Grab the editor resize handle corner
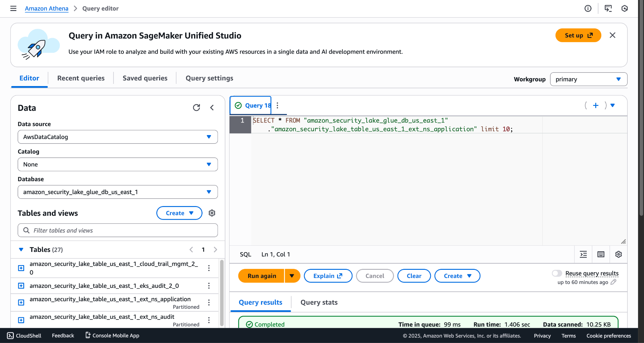The height and width of the screenshot is (343, 644). click(x=623, y=241)
